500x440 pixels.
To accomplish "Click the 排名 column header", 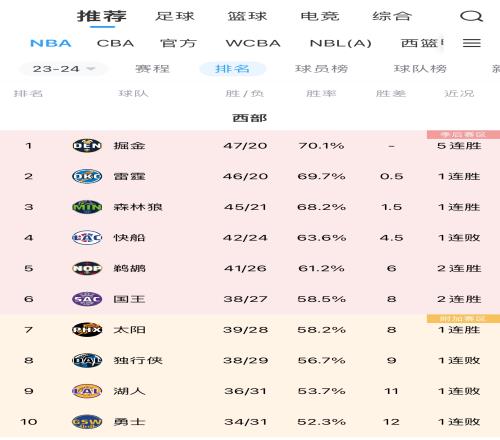I will (x=28, y=93).
